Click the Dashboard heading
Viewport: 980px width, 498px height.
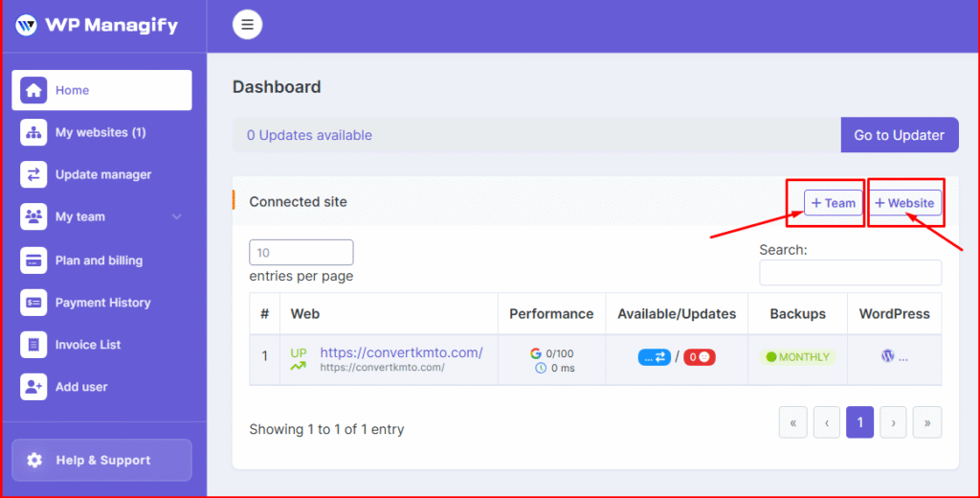pyautogui.click(x=277, y=87)
